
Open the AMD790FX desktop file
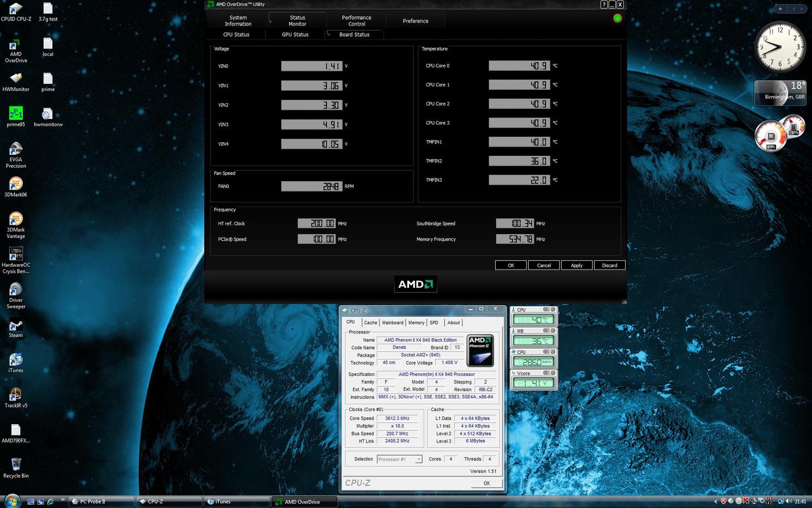click(16, 433)
